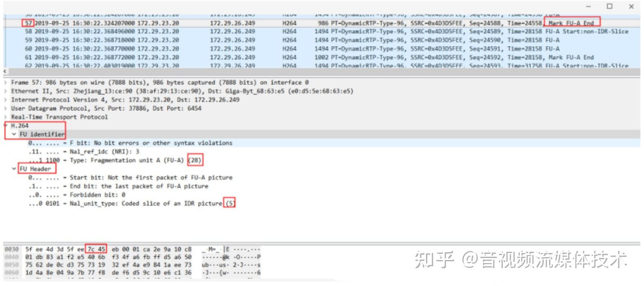Expand the User Datagram Protocol node
The height and width of the screenshot is (286, 644).
pyautogui.click(x=6, y=108)
